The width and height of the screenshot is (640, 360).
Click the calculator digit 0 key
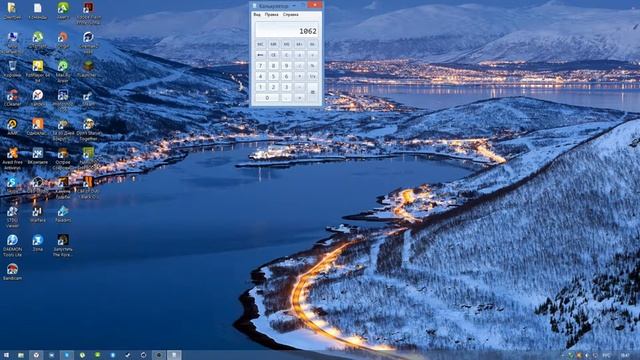(267, 98)
